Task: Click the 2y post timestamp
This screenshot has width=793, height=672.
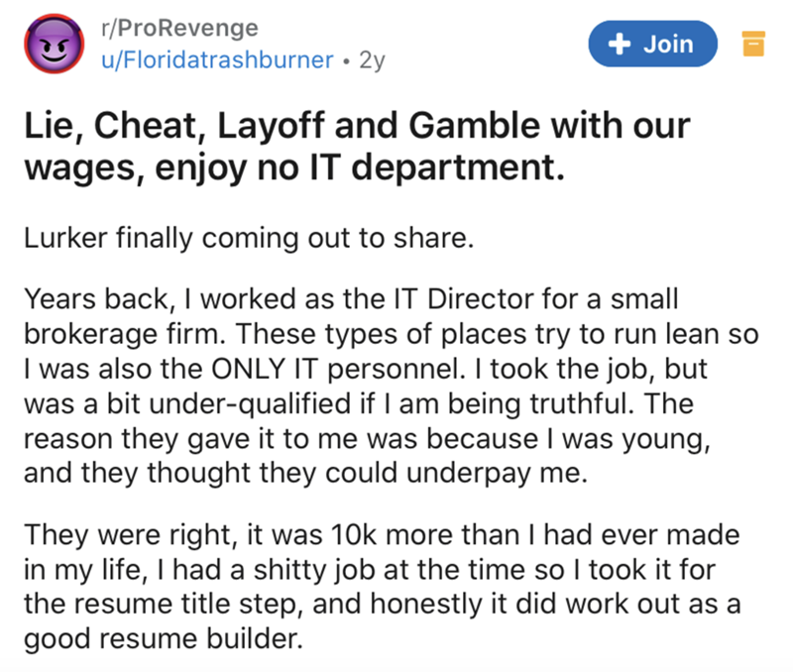Action: coord(373,59)
